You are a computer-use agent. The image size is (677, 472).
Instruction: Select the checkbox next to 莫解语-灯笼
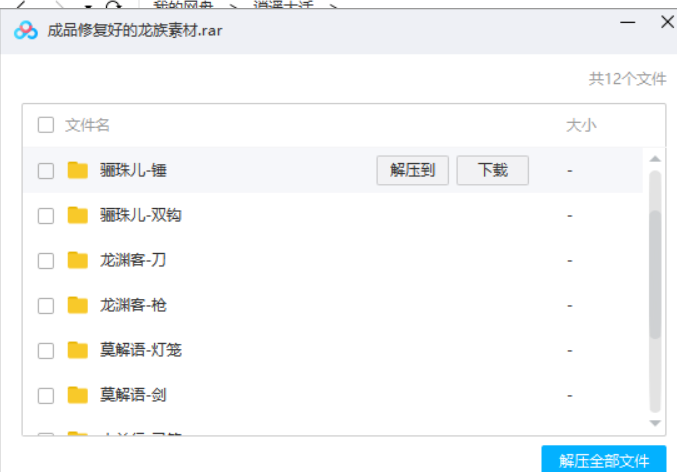pos(46,351)
